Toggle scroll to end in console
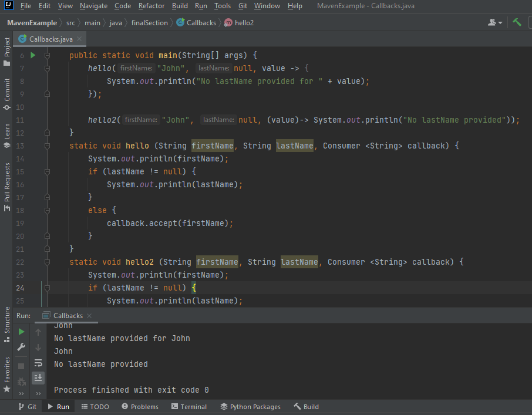Screen dimensions: 532x415 point(38,377)
